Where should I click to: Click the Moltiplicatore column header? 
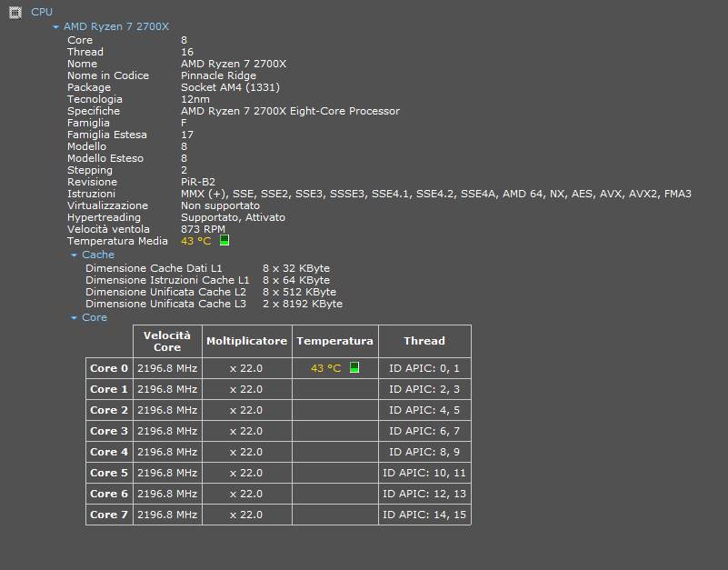pos(246,341)
